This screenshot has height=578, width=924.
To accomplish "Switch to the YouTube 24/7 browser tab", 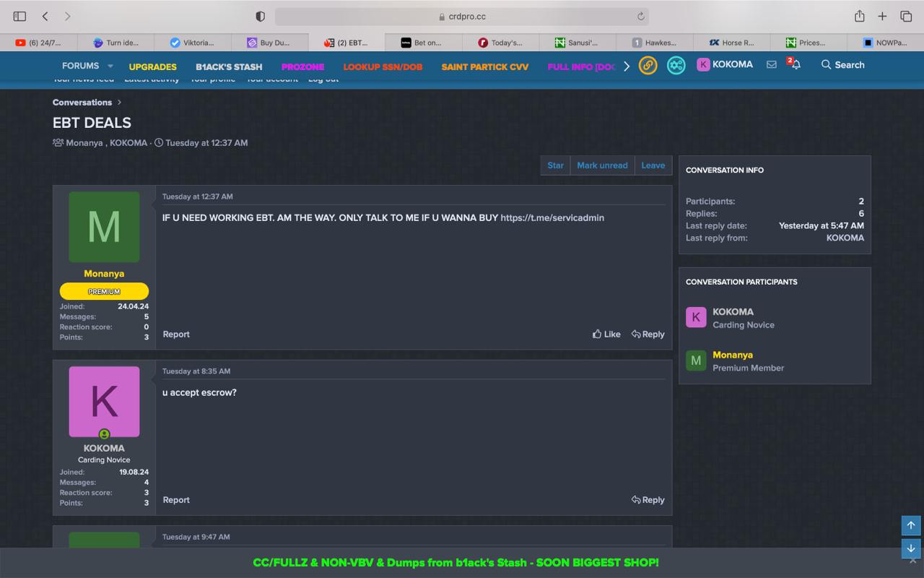I will pos(38,43).
